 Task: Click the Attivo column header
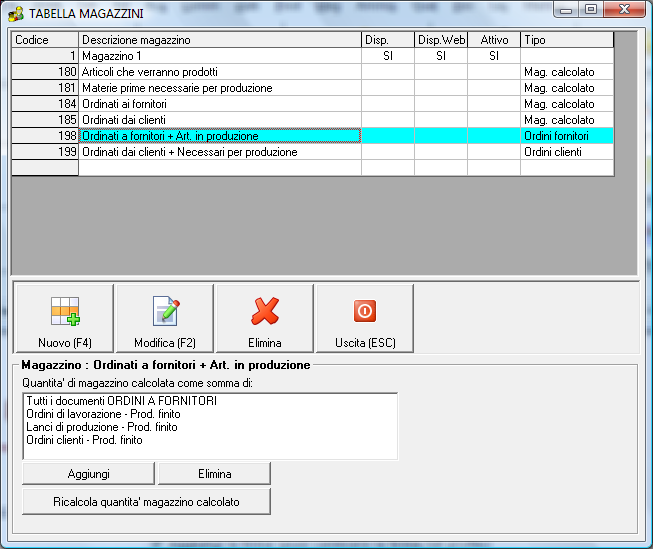(494, 40)
